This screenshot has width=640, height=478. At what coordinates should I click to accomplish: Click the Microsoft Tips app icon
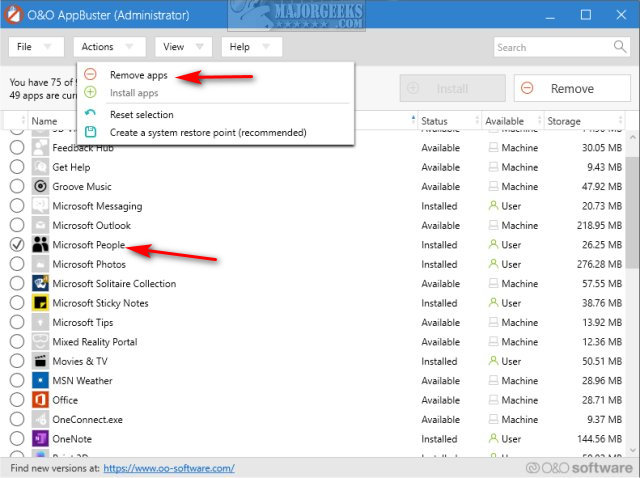40,322
